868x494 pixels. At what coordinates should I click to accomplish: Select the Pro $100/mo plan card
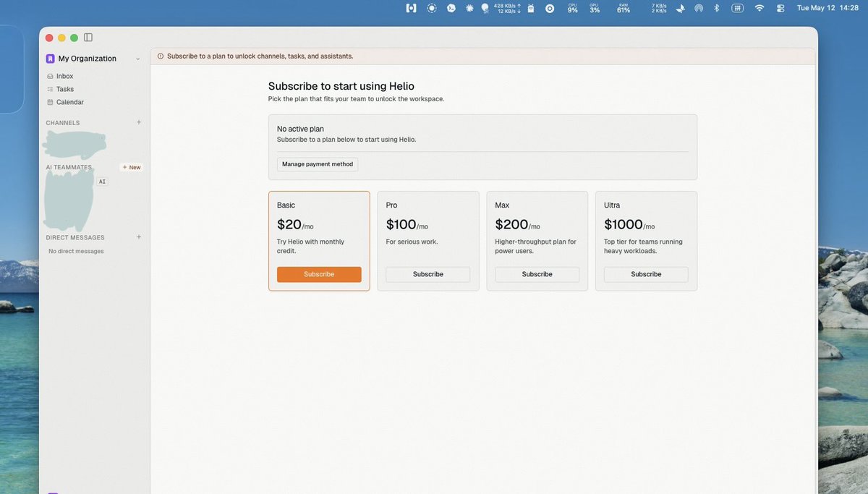428,241
